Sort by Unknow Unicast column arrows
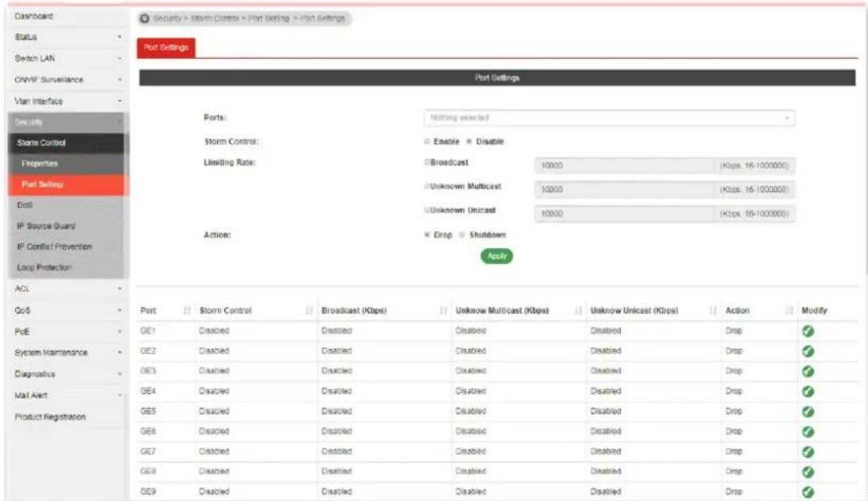The width and height of the screenshot is (868, 501). (713, 311)
